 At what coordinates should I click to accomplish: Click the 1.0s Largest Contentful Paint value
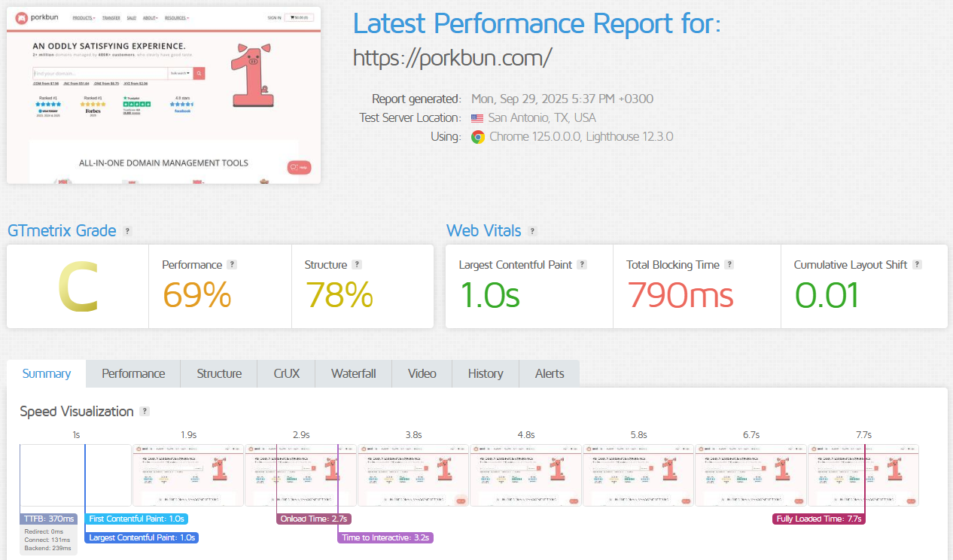coord(489,295)
